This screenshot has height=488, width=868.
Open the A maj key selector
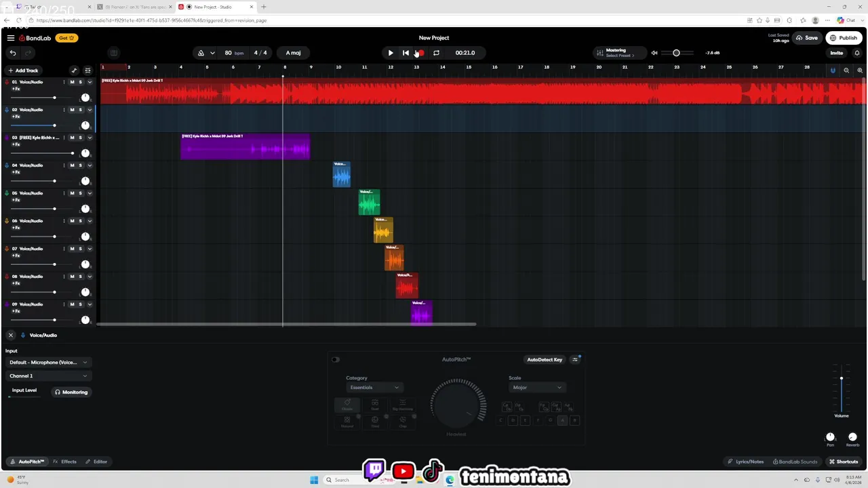click(294, 53)
